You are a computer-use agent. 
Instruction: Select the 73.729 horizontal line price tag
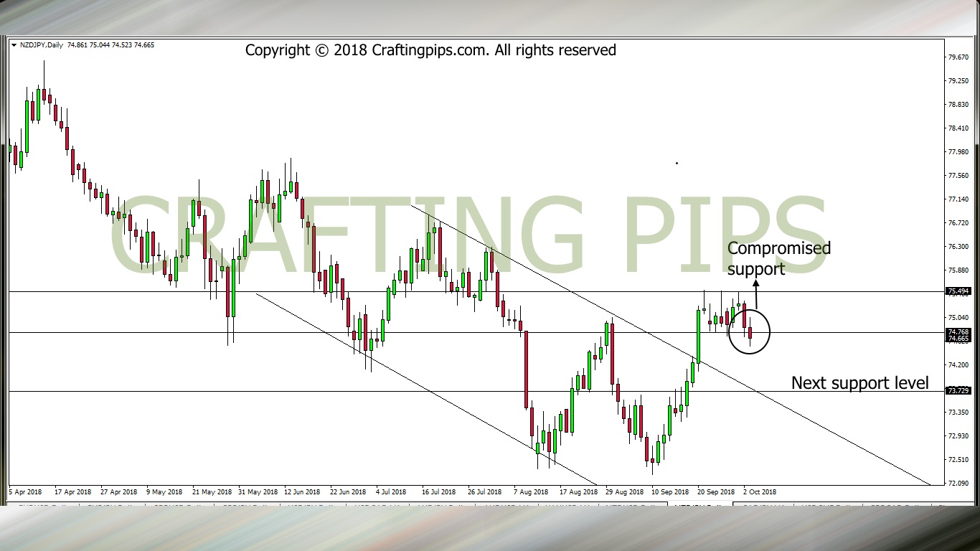(x=958, y=391)
